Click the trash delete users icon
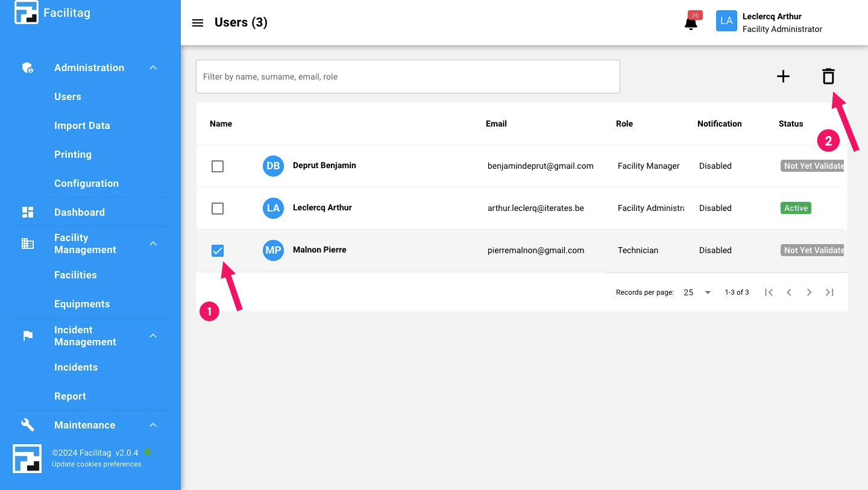 [828, 77]
